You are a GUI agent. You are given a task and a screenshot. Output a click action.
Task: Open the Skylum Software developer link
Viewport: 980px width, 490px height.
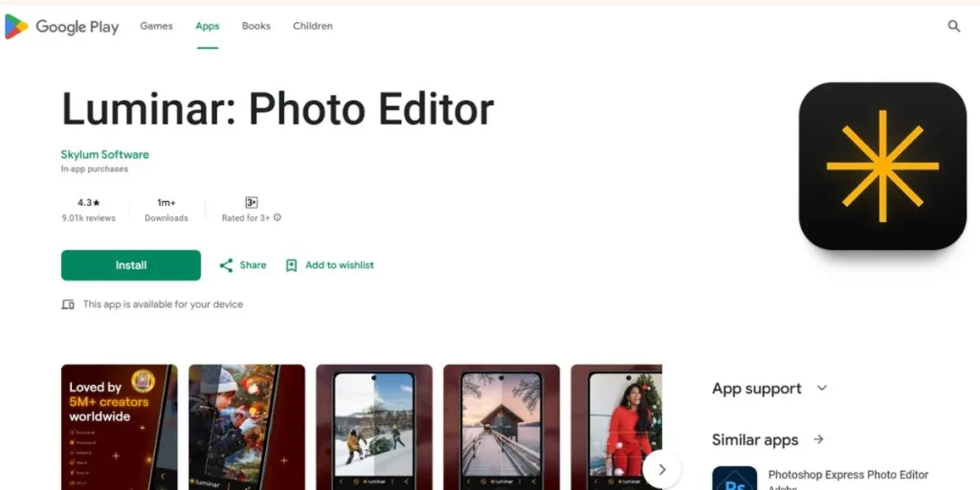pyautogui.click(x=105, y=154)
